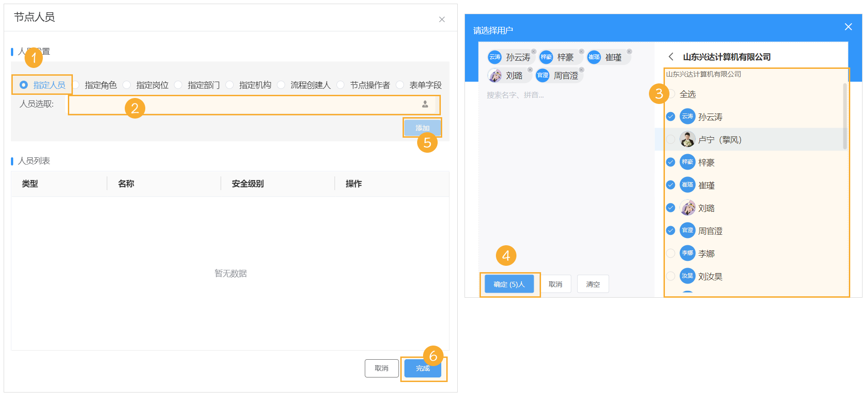Uncheck the checkbox for 崔瑾
Screen dimensions: 868x403
(671, 185)
